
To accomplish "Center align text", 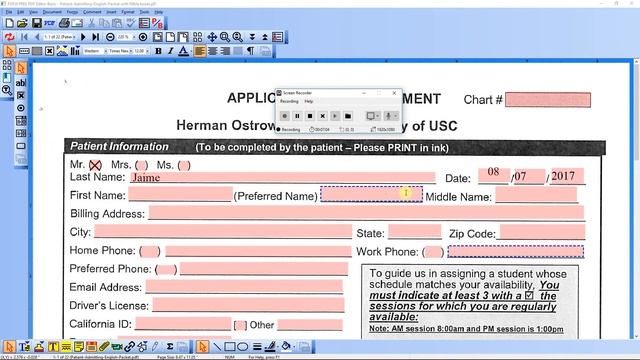I will [x=212, y=51].
